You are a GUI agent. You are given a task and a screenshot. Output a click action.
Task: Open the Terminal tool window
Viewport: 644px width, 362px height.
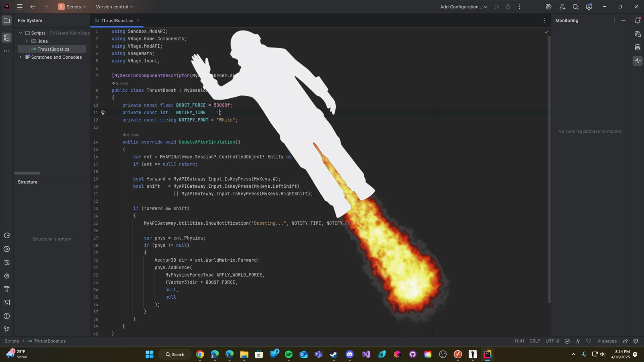(7, 303)
